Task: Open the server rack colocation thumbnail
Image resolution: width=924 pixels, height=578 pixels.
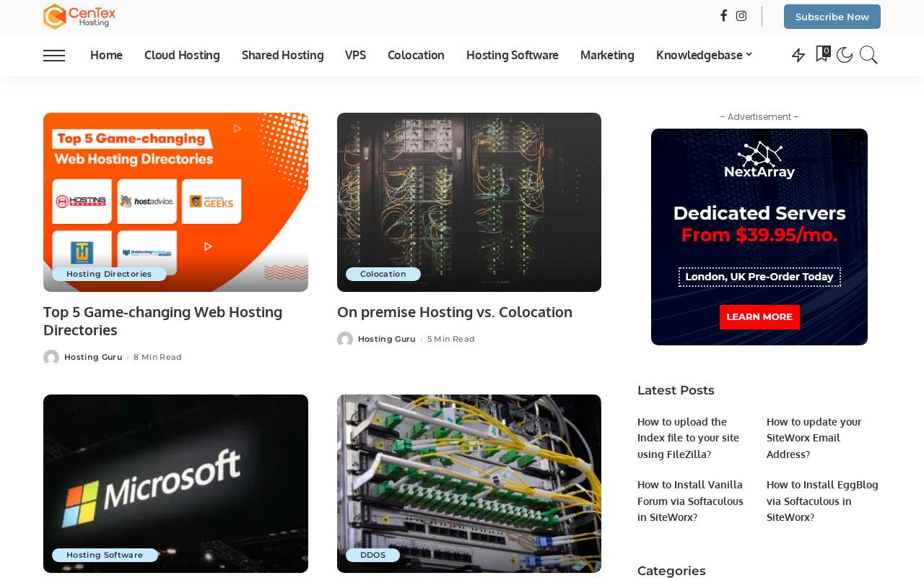Action: pos(469,202)
